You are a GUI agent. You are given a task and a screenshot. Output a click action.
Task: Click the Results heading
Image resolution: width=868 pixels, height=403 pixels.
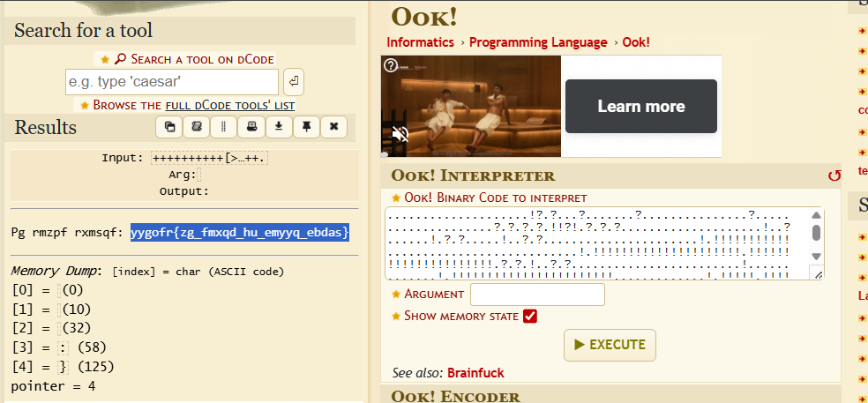(45, 127)
